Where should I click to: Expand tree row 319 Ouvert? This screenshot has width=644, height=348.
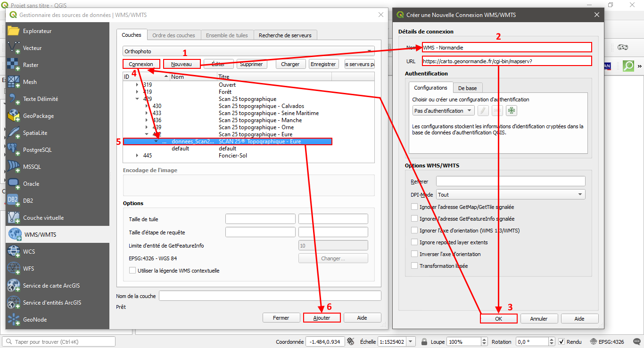[x=137, y=85]
